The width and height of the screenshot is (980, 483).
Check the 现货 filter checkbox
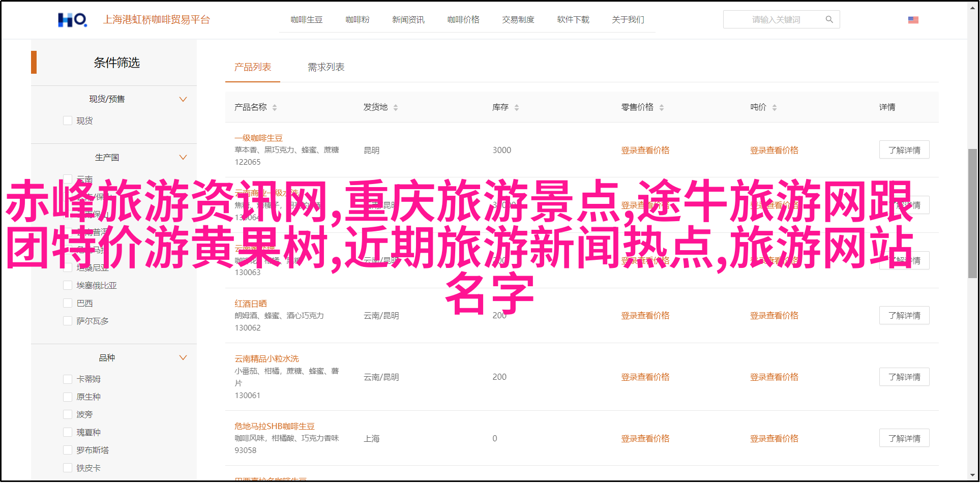click(68, 120)
